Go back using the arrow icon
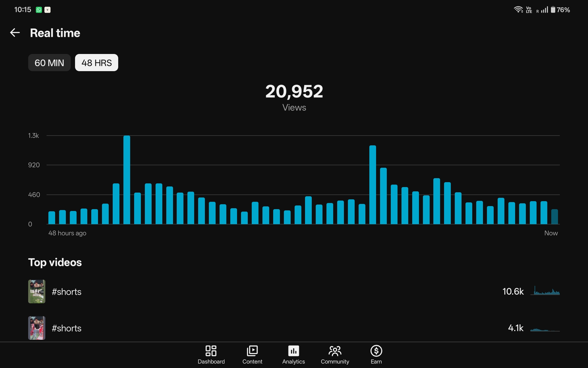The height and width of the screenshot is (368, 588). tap(15, 33)
